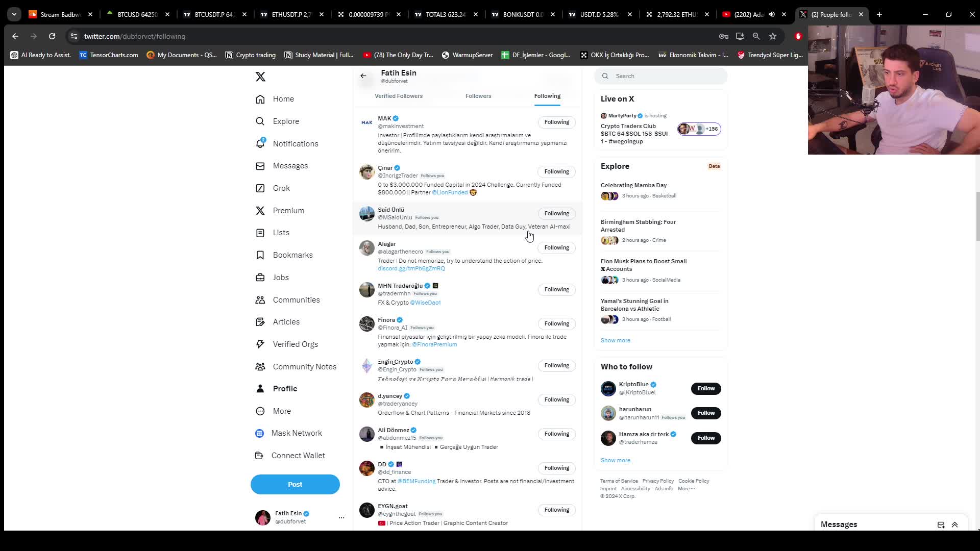980x551 pixels.
Task: Select the Following tab
Action: (x=547, y=96)
